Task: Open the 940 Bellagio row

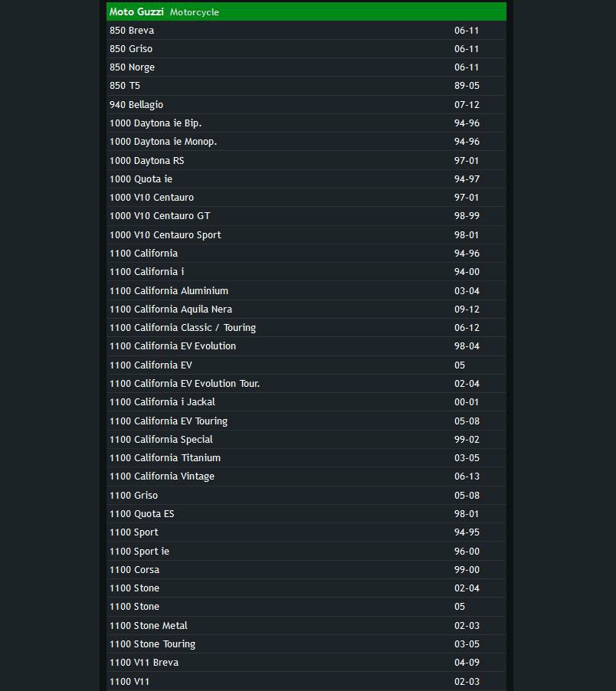Action: coord(136,105)
